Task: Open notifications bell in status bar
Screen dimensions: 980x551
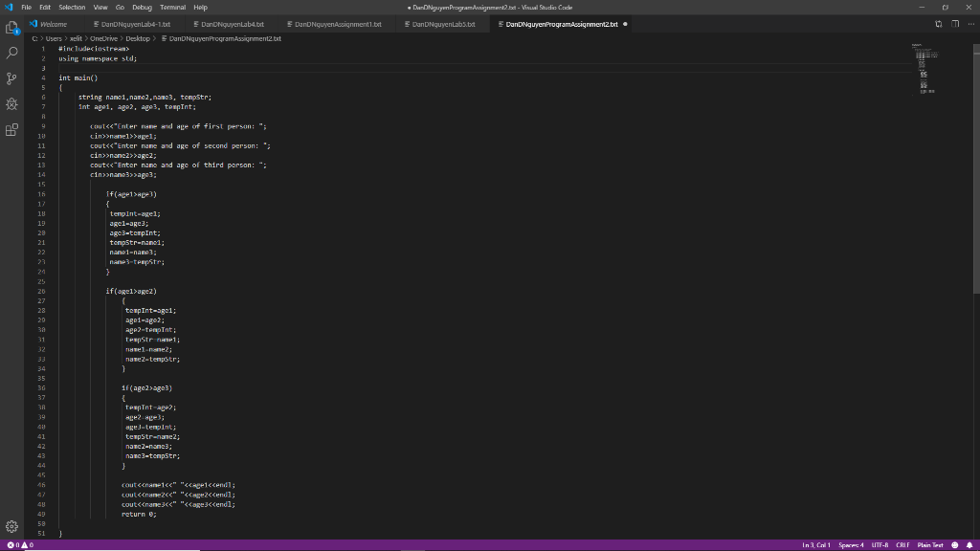Action: point(969,545)
